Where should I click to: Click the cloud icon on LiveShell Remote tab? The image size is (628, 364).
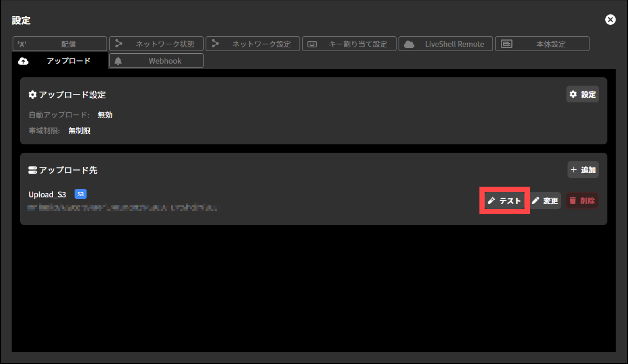pyautogui.click(x=409, y=44)
